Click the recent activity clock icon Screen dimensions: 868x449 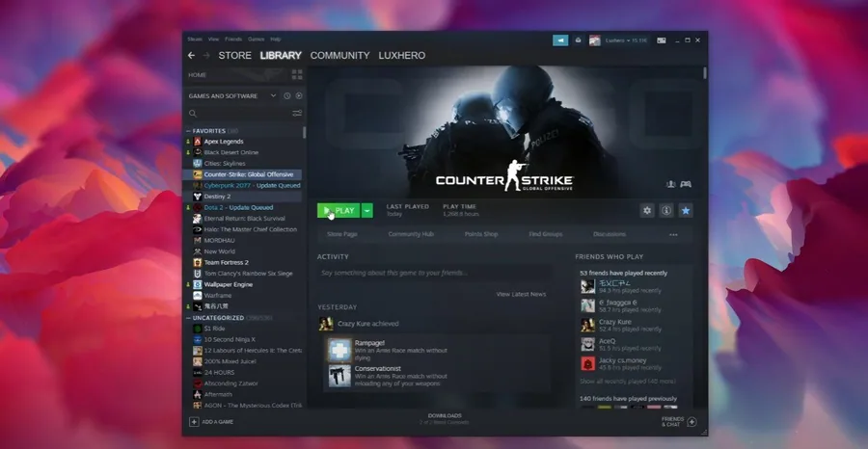coord(286,96)
